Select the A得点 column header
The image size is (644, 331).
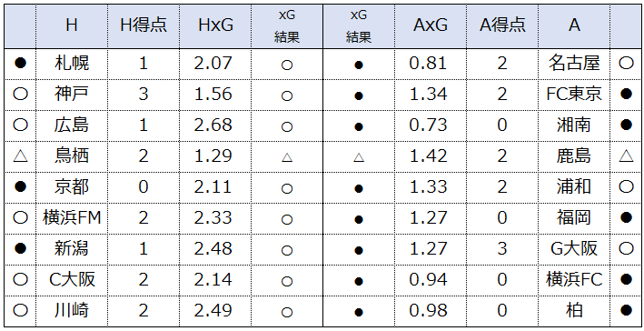coord(502,25)
